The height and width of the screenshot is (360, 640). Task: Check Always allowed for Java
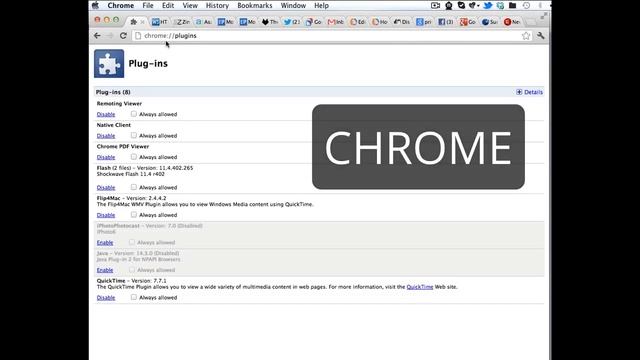point(131,269)
